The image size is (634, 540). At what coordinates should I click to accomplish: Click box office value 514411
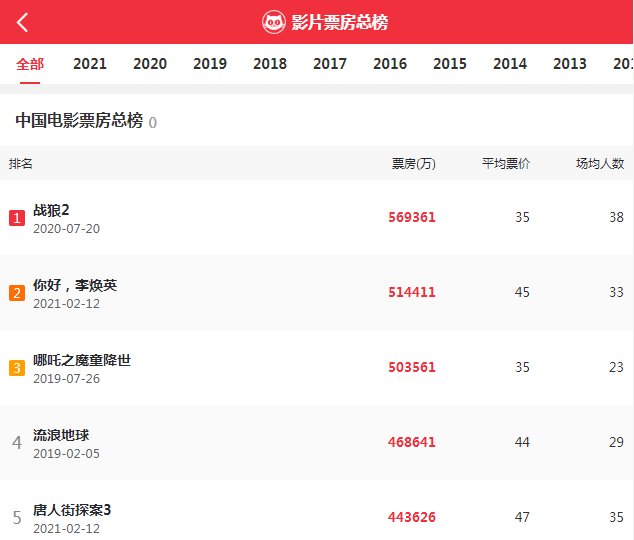pyautogui.click(x=412, y=292)
